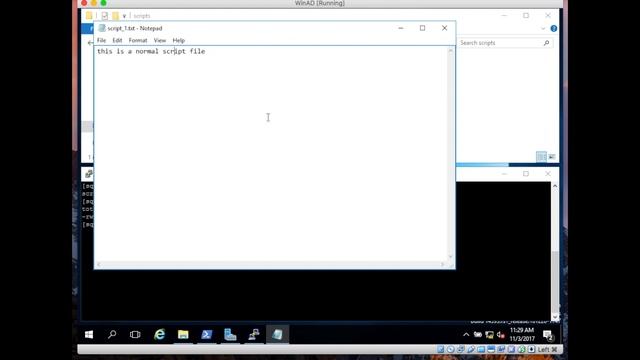640x360 pixels.
Task: Click the battery icon in system tray
Action: [x=478, y=335]
